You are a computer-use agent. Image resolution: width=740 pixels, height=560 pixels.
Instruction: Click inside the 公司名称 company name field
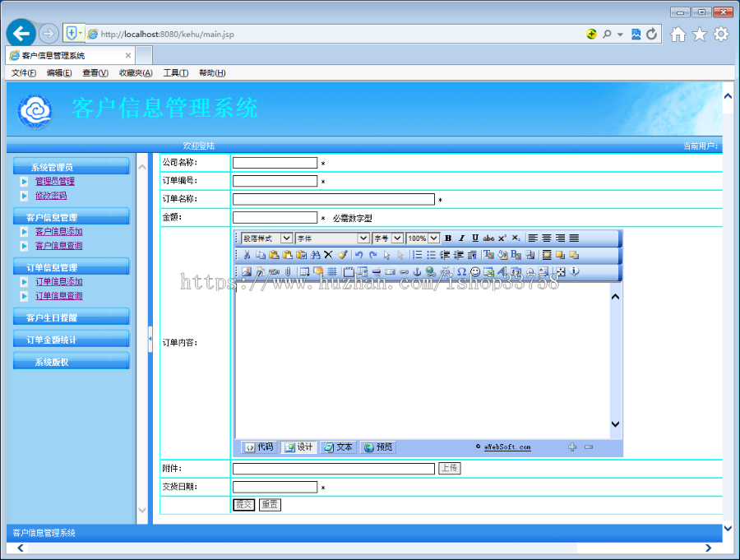pyautogui.click(x=275, y=162)
